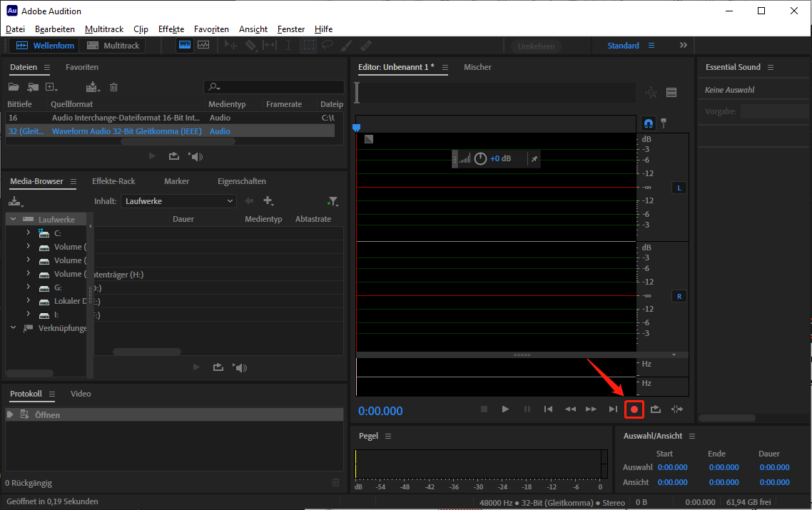Open a file with the folder icon
Viewport: 812px width, 510px height.
[x=14, y=86]
